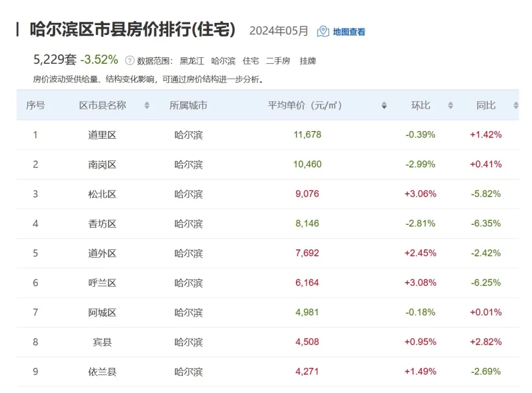Select the 黑龙江 data scope tag
532x393 pixels.
[192, 61]
